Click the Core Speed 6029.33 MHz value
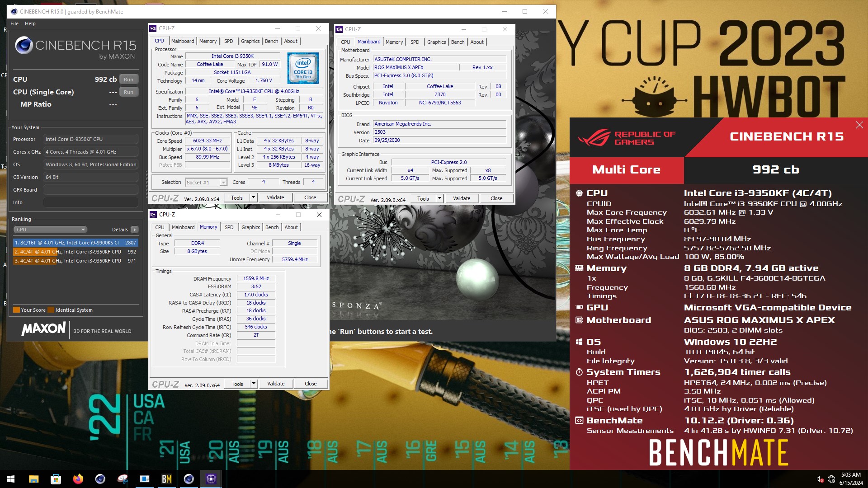This screenshot has width=868, height=488. coord(208,141)
